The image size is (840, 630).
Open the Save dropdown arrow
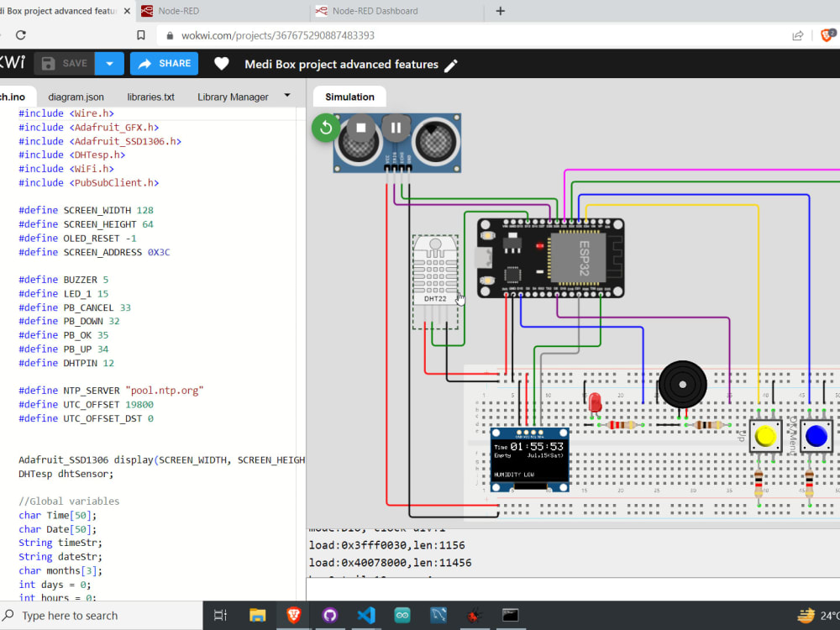coord(111,63)
